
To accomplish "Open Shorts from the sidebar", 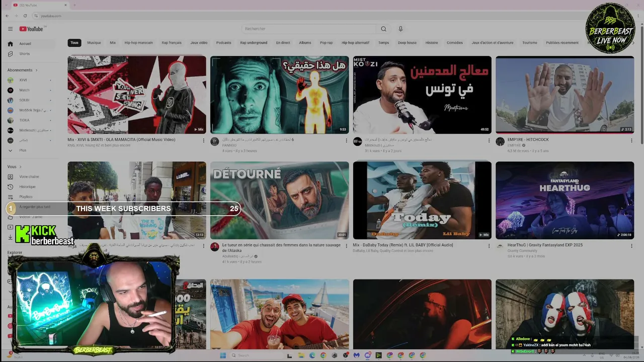I will click(x=31, y=54).
